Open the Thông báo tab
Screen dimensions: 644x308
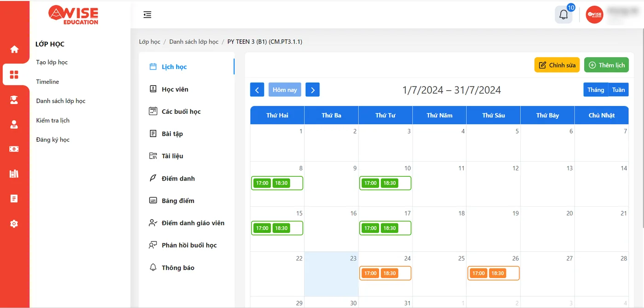tap(187, 267)
